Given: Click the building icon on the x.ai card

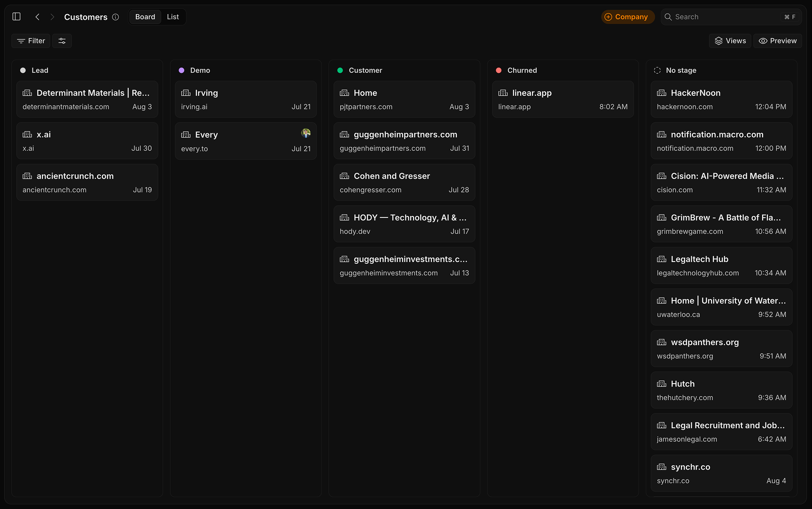Looking at the screenshot, I should 27,134.
